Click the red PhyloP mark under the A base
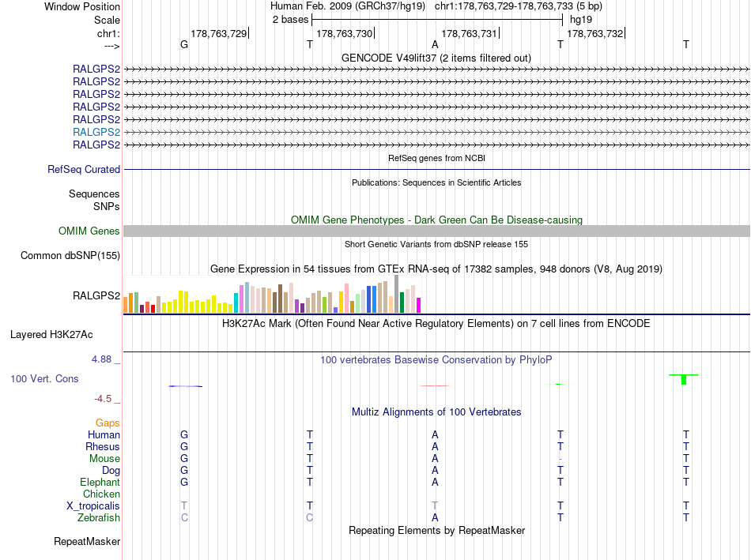Screen dimensions: 751x560 (435, 385)
